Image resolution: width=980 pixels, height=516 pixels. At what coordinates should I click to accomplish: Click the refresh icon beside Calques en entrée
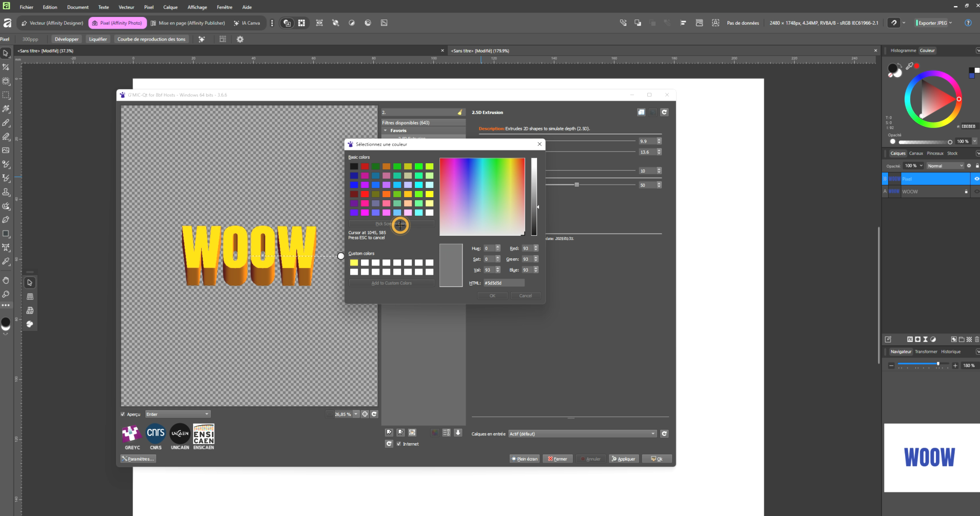point(664,434)
